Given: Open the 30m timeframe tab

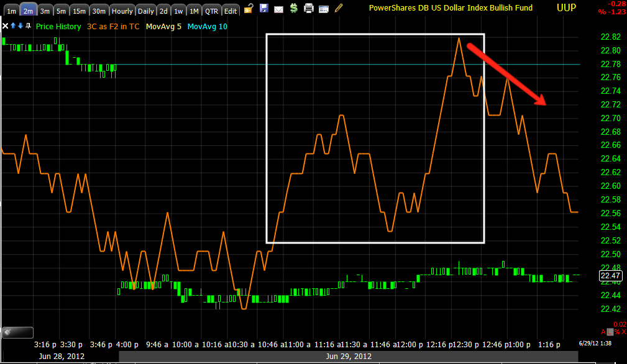Looking at the screenshot, I should (99, 11).
